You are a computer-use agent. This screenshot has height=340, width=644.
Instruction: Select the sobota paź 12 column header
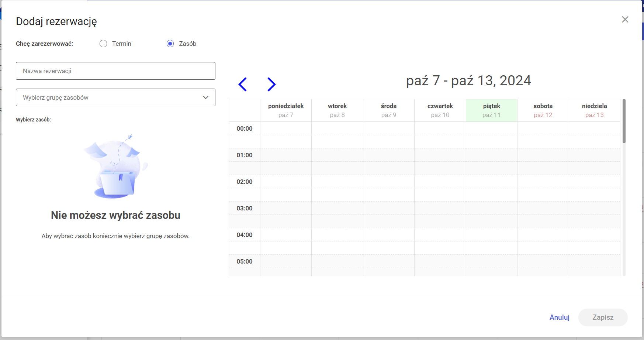543,110
